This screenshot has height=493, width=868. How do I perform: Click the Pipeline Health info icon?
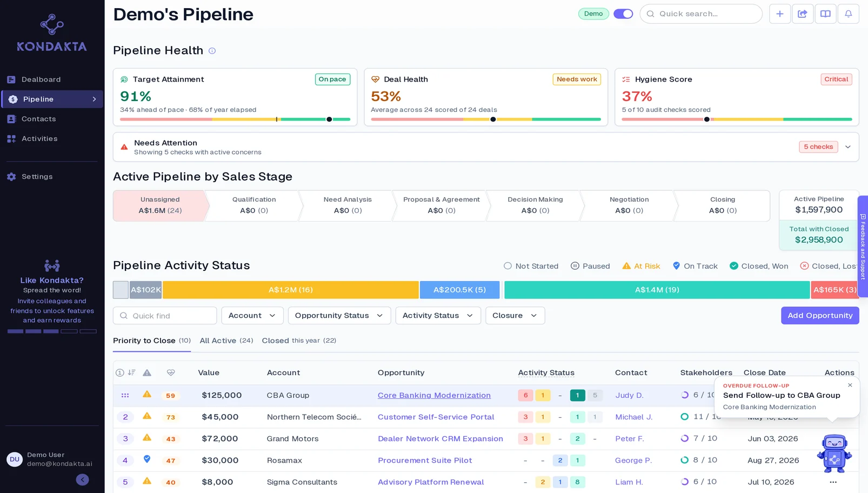click(x=212, y=51)
